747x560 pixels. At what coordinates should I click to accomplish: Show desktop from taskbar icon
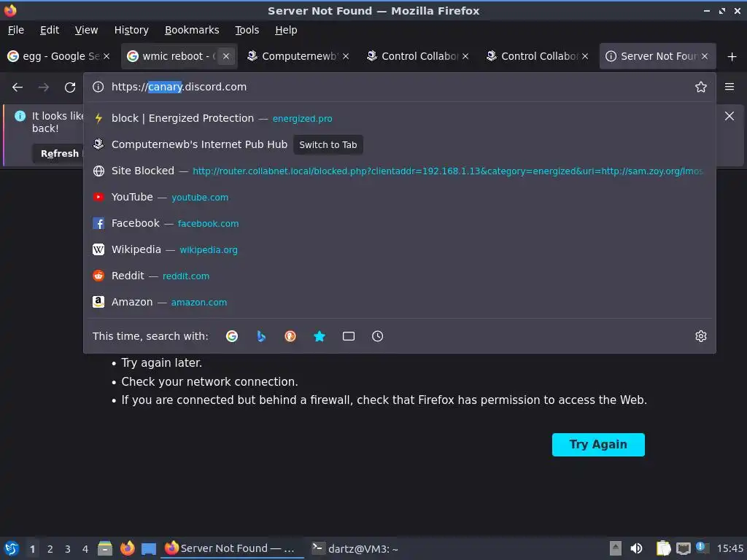[149, 548]
